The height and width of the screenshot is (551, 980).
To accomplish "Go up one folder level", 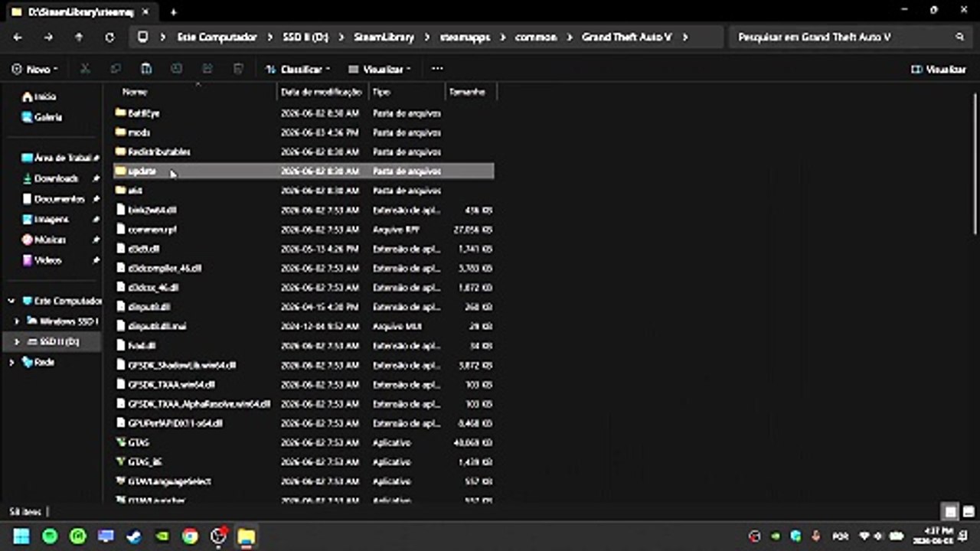I will click(79, 37).
